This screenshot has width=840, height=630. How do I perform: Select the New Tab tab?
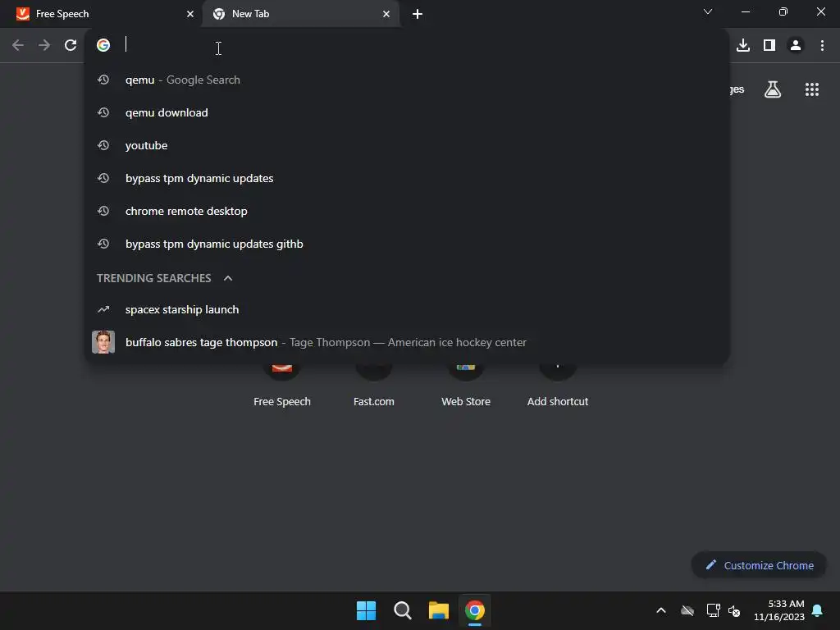point(300,14)
